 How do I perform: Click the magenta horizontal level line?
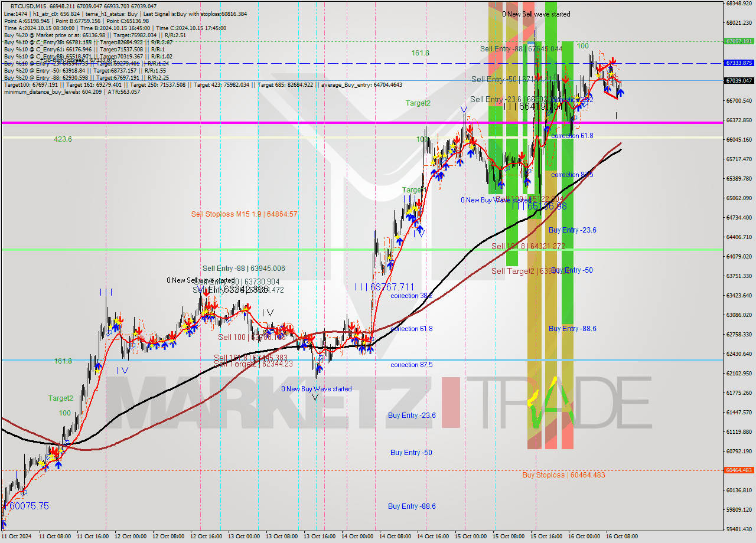pyautogui.click(x=361, y=123)
